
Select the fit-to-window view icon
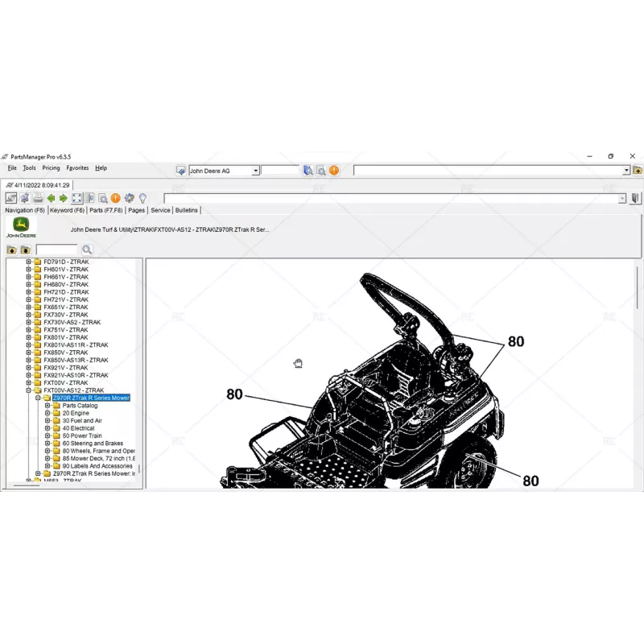pyautogui.click(x=77, y=198)
